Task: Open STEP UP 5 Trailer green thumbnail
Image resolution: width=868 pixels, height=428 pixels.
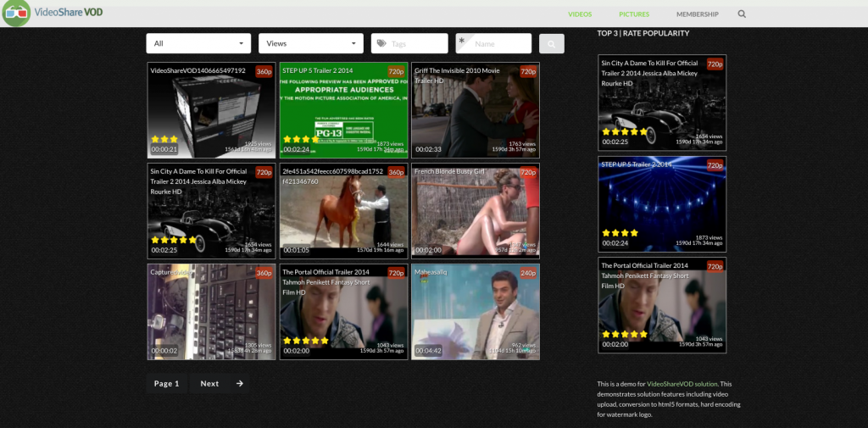Action: pyautogui.click(x=344, y=110)
